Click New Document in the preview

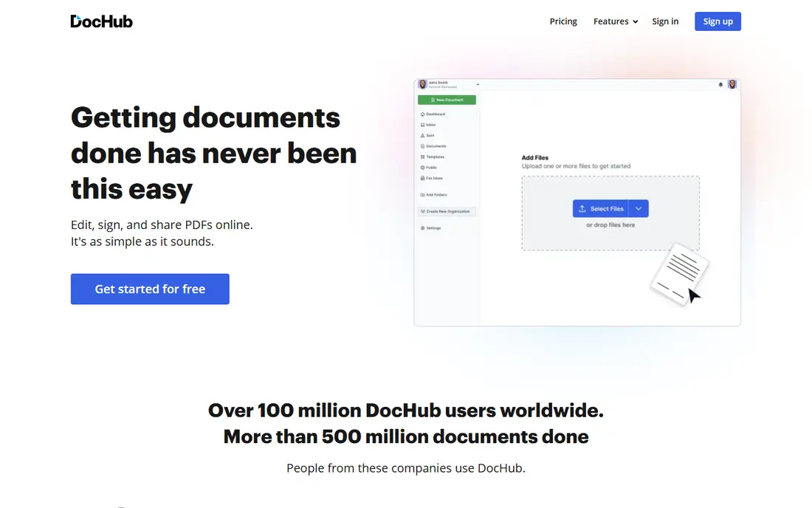click(x=447, y=100)
